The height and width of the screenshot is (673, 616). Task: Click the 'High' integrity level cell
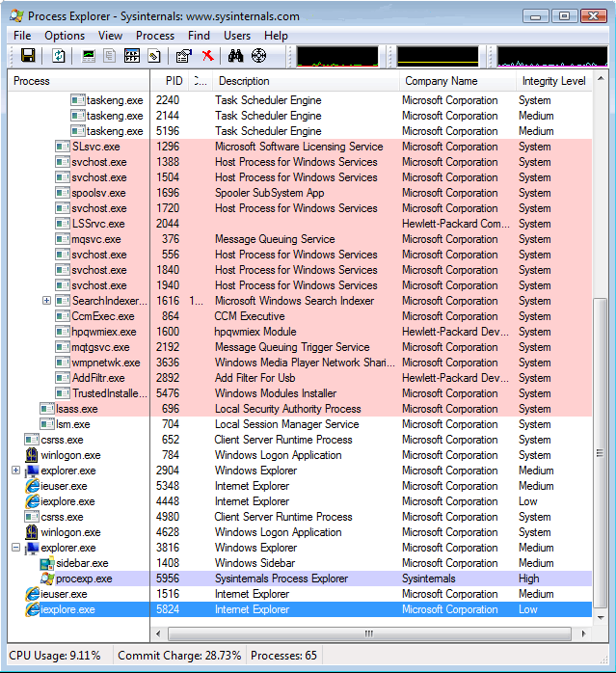pyautogui.click(x=529, y=579)
